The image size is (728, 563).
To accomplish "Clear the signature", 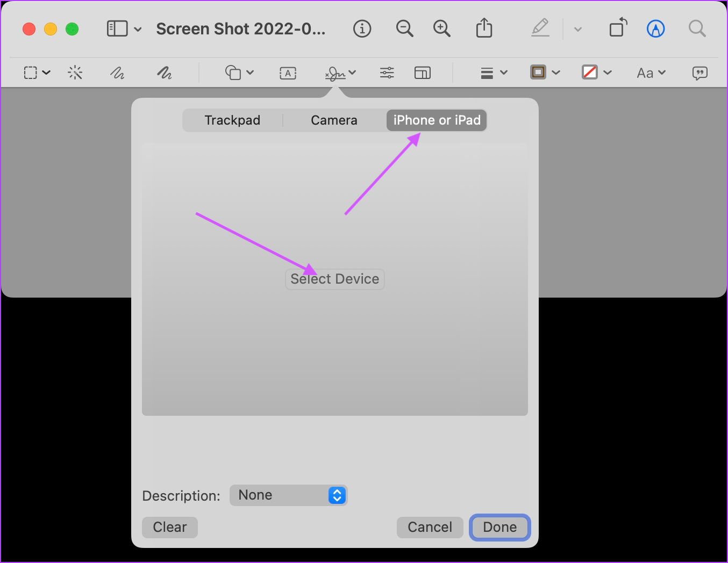I will [170, 528].
